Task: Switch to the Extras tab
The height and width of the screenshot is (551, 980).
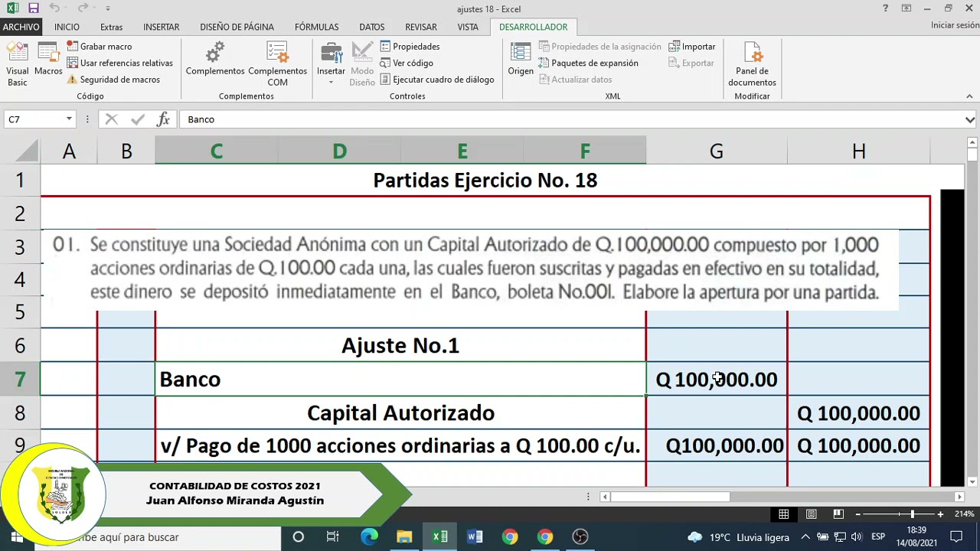Action: [111, 27]
